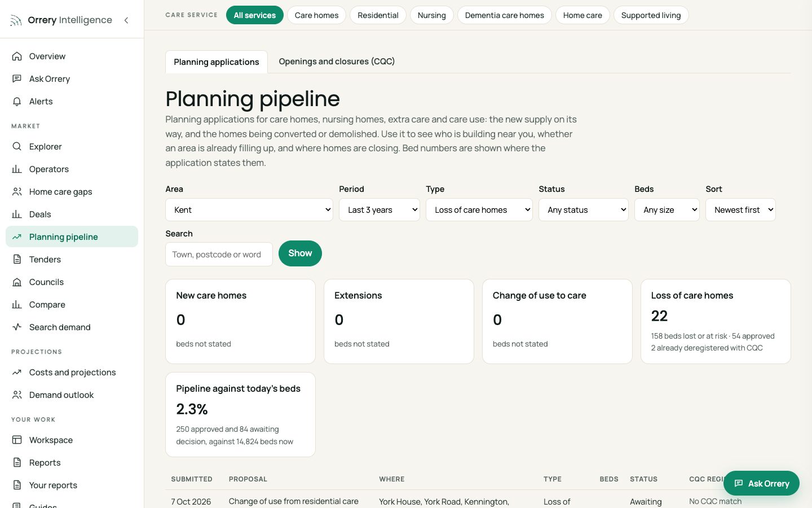Select the Supported living filter chip
The height and width of the screenshot is (508, 812).
click(651, 15)
